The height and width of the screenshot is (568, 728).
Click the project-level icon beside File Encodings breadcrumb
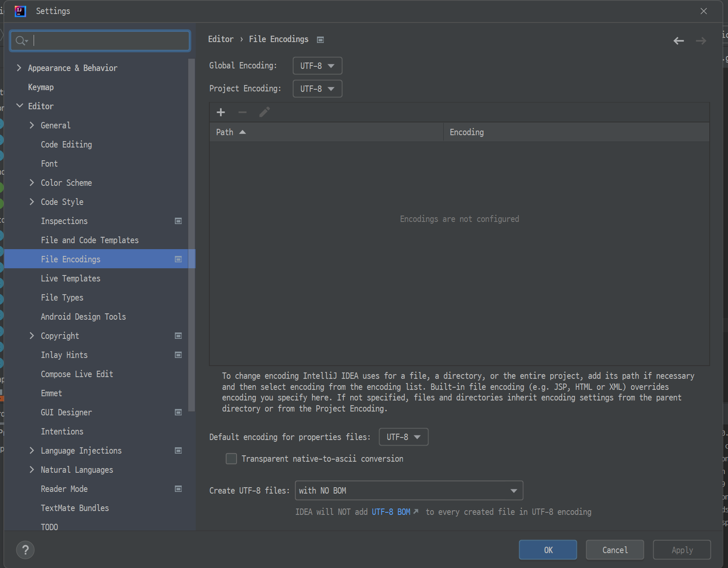coord(320,40)
